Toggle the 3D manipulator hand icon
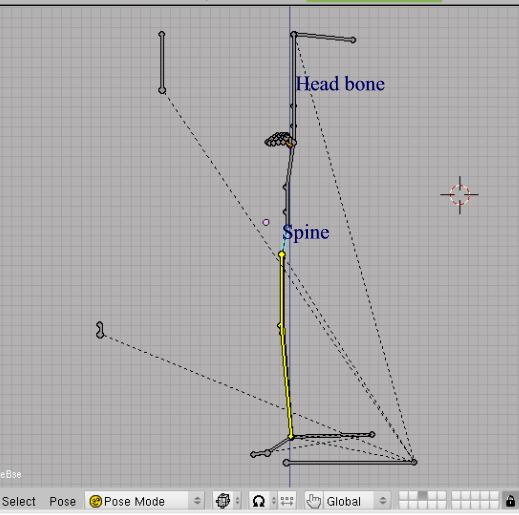The image size is (519, 515). pos(313,501)
